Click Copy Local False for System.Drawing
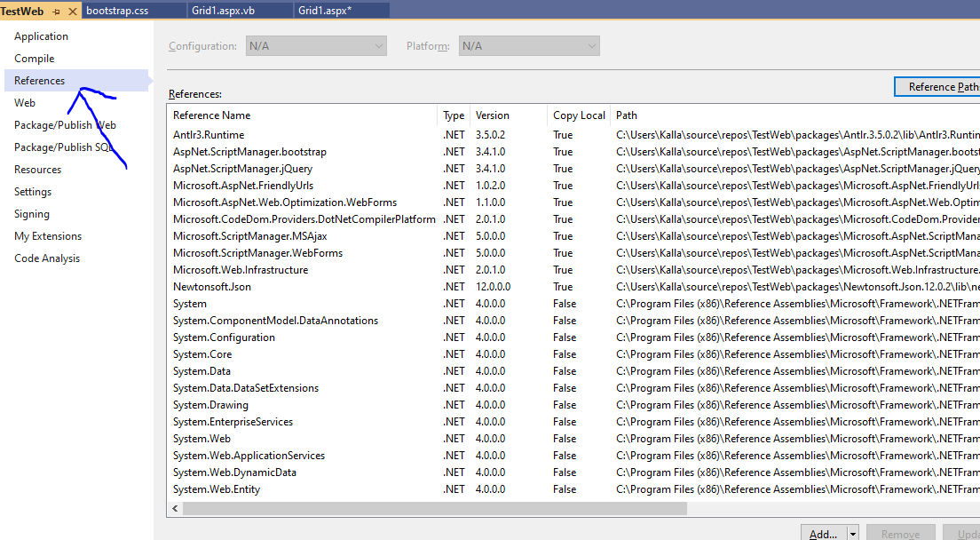Viewport: 980px width, 540px height. tap(565, 405)
